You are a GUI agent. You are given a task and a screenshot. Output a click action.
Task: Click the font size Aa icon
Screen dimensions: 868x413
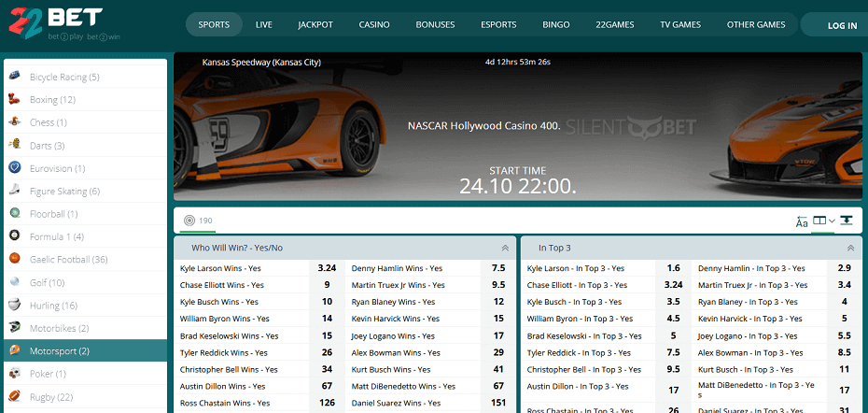tap(802, 221)
